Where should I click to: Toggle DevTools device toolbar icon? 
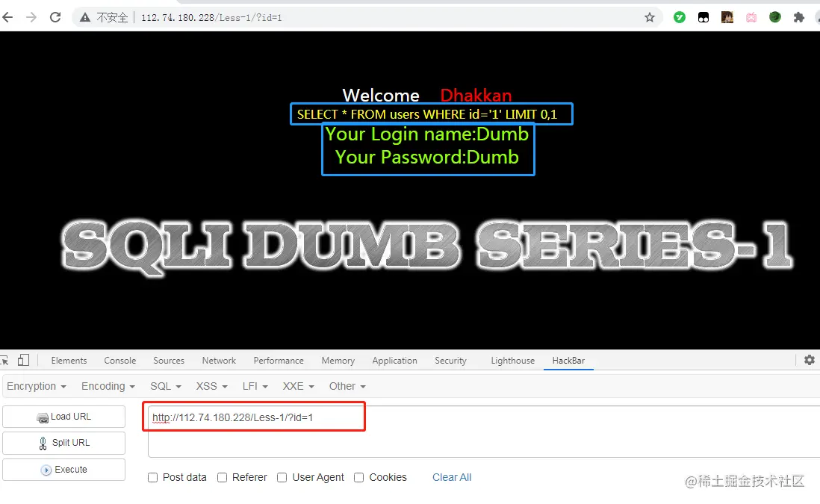(24, 360)
